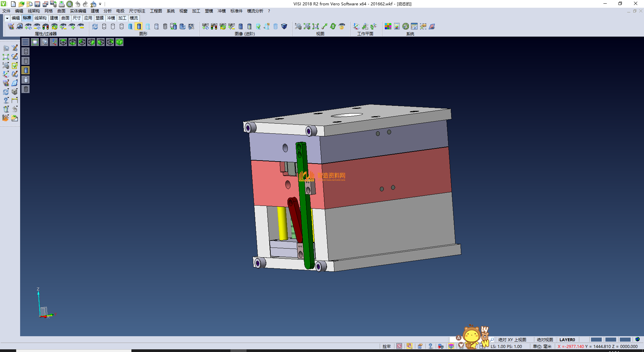This screenshot has height=352, width=644.
Task: Open the 文件 menu
Action: point(6,11)
